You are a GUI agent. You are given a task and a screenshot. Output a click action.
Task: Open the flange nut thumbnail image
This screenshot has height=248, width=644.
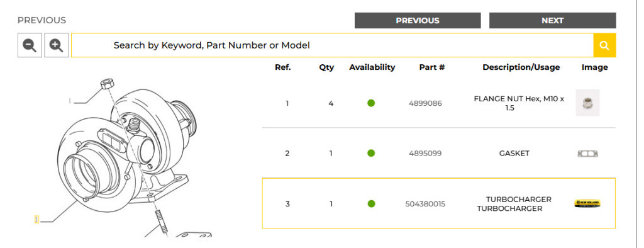tap(587, 103)
